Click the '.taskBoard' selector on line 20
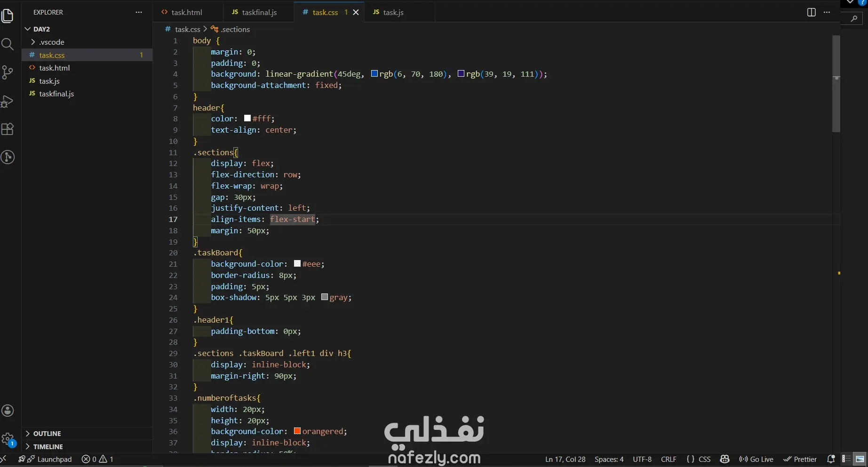Image resolution: width=868 pixels, height=467 pixels. point(215,253)
